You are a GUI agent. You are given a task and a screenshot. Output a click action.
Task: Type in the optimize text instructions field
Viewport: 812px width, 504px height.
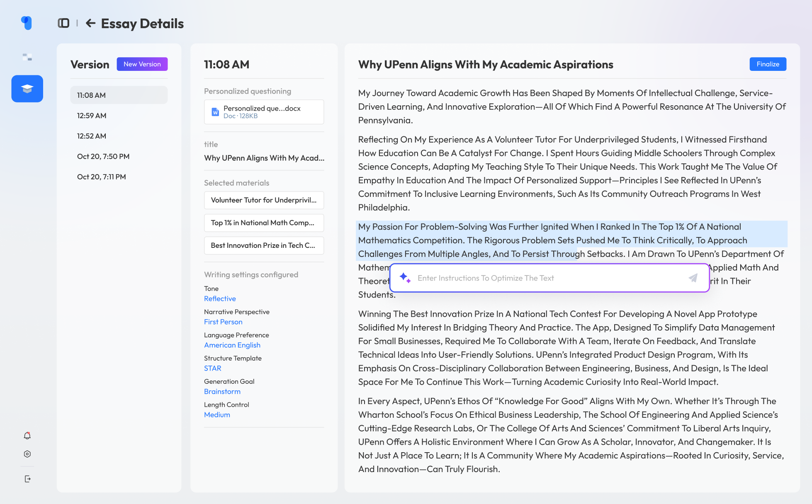pyautogui.click(x=547, y=278)
